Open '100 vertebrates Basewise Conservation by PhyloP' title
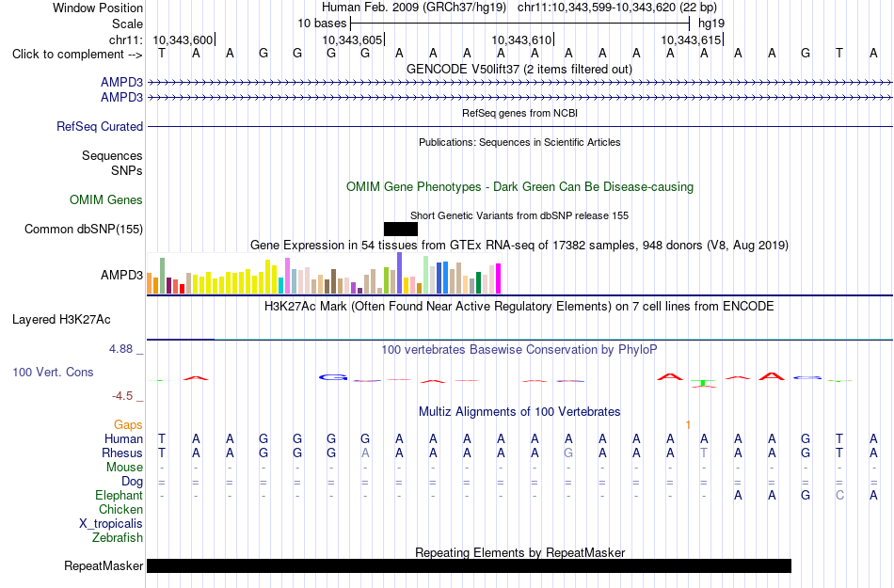 (x=519, y=350)
